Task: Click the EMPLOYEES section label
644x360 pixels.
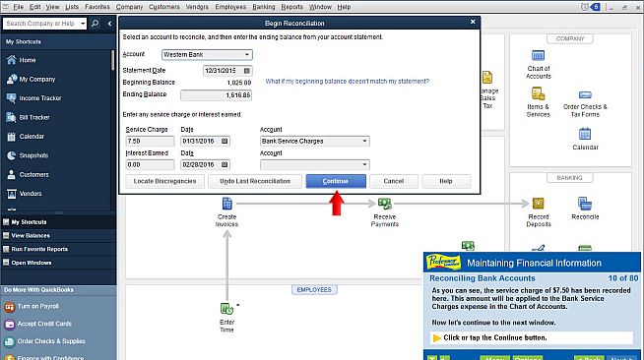Action: point(314,289)
